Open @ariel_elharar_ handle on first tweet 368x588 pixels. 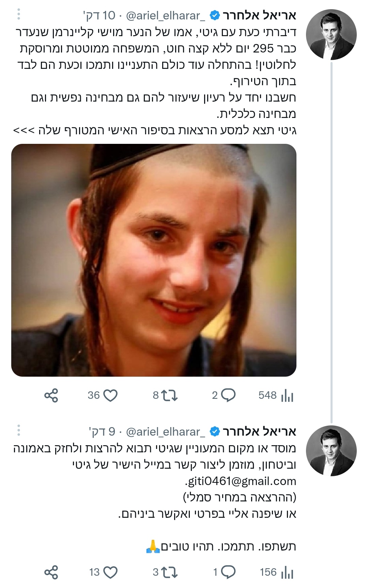[166, 15]
